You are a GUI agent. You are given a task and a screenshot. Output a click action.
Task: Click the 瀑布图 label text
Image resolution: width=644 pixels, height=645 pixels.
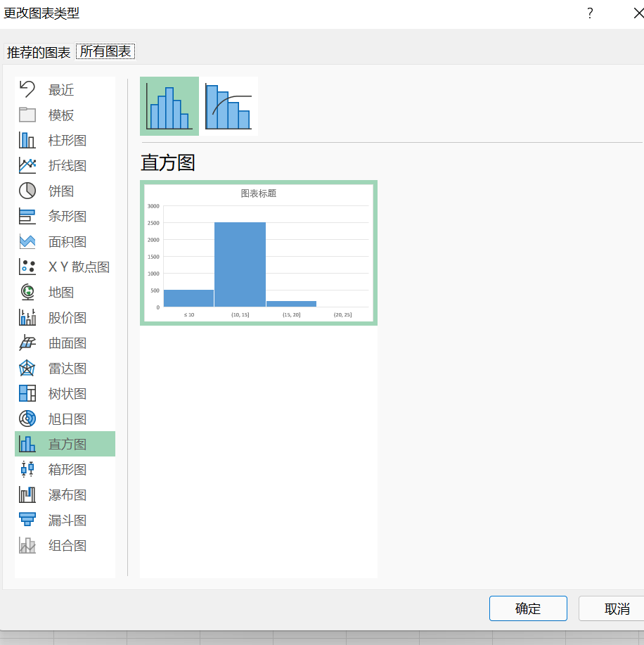67,495
